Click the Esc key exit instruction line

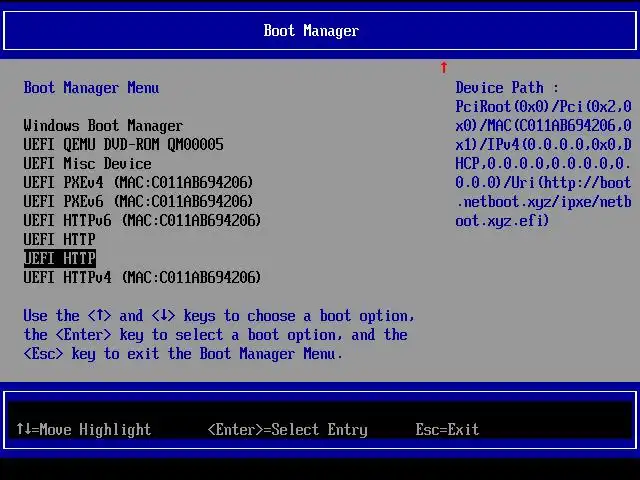tap(183, 353)
